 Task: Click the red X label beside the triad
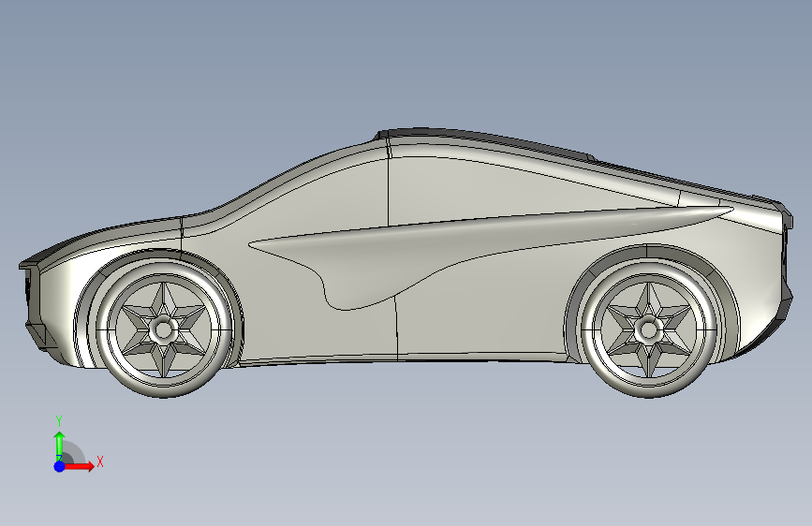click(x=100, y=461)
